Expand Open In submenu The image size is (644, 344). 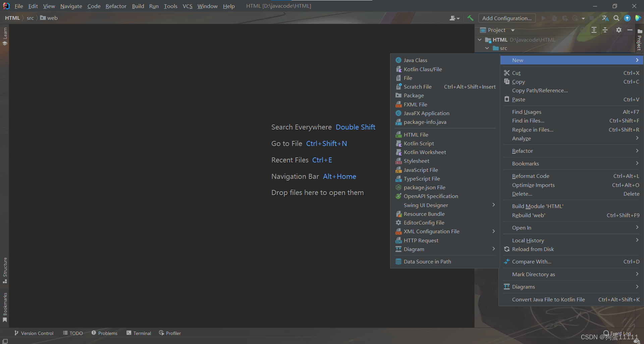572,228
